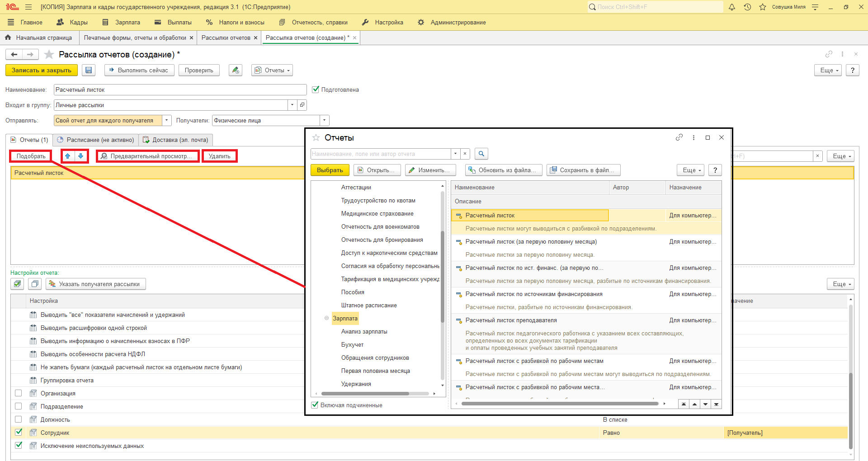Viewport: 868px width, 461px height.
Task: Open the Кадры menu section
Action: (72, 22)
